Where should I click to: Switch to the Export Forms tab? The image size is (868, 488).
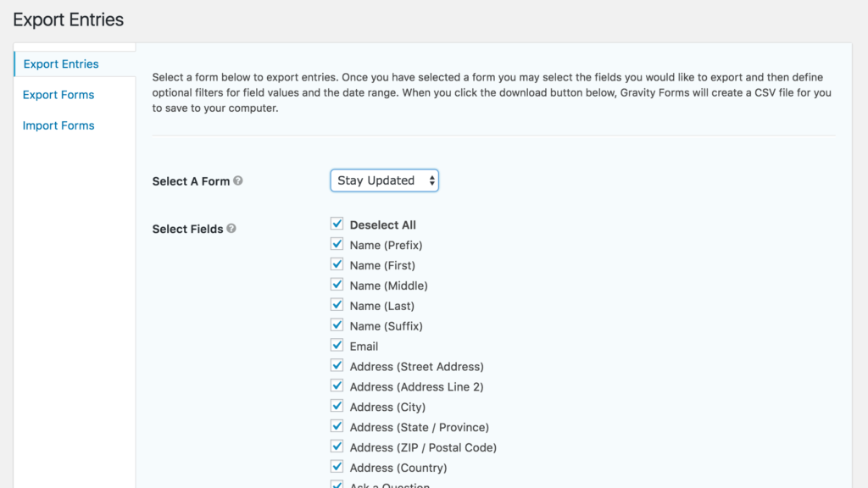[58, 95]
